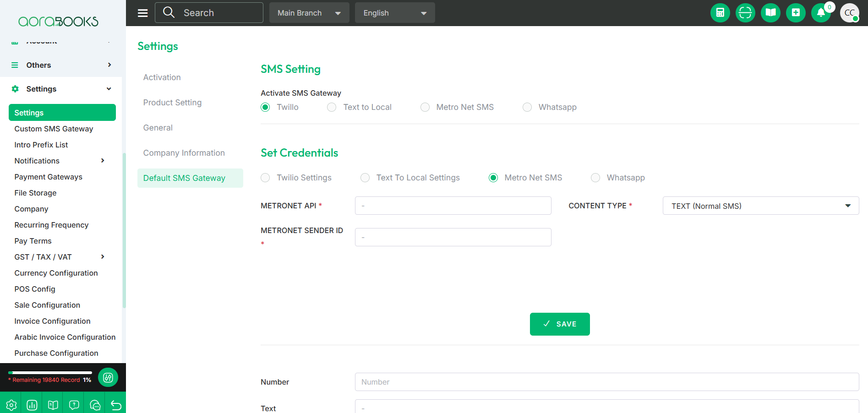Open Purchase Configuration page

(x=56, y=353)
